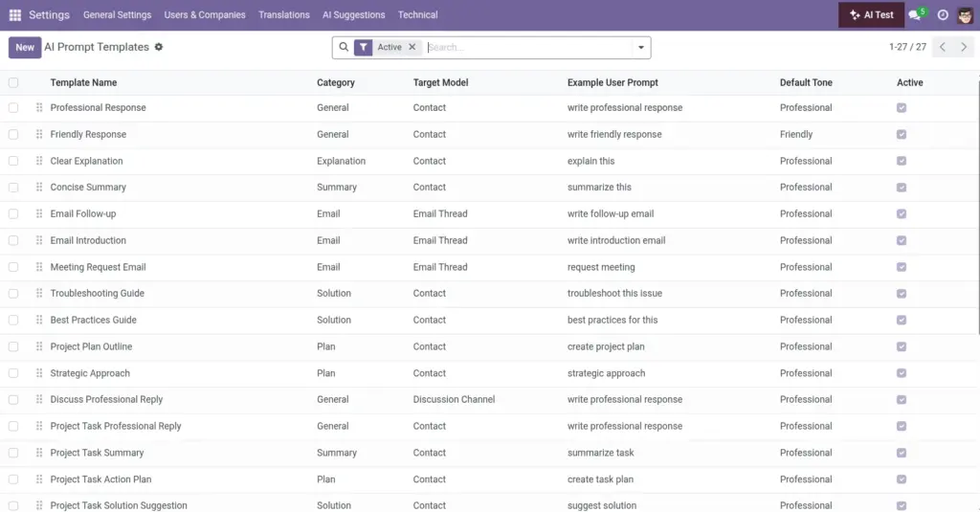Sort by Example User Prompt column header
980x512 pixels.
(612, 82)
